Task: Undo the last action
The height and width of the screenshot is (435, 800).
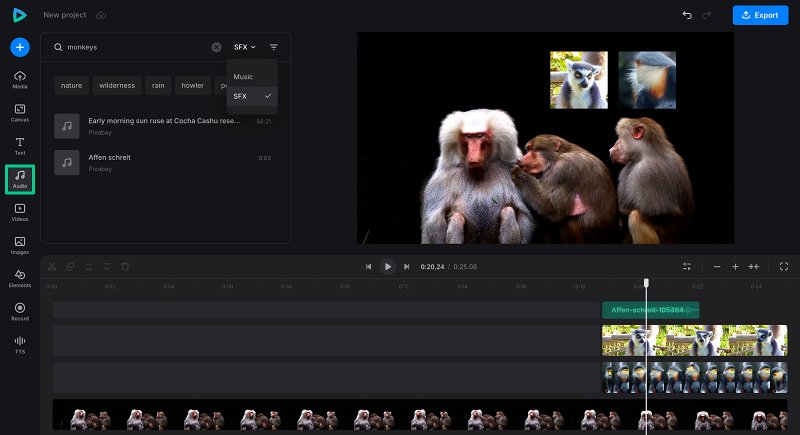Action: (687, 15)
